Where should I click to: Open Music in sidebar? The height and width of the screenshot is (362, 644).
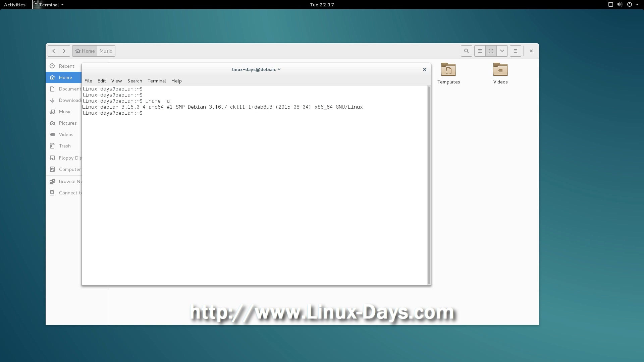(x=64, y=112)
